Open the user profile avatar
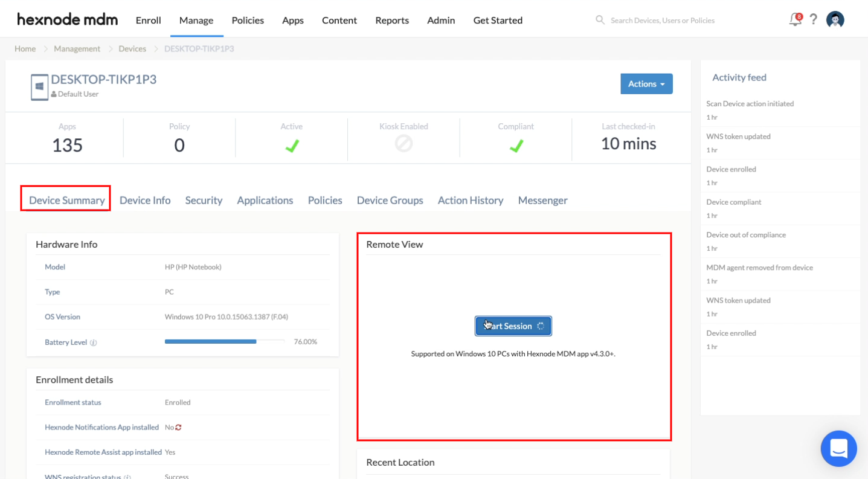 pyautogui.click(x=835, y=19)
